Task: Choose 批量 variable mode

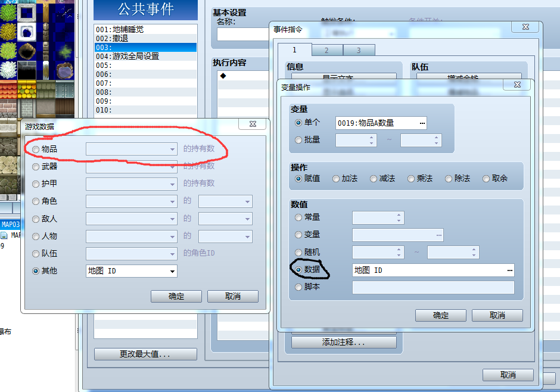Action: 298,140
